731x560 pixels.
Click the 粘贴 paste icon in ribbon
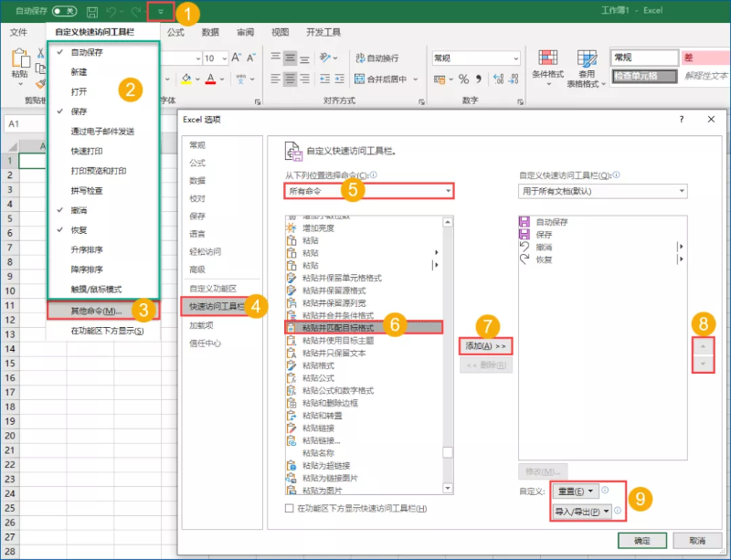click(x=20, y=58)
